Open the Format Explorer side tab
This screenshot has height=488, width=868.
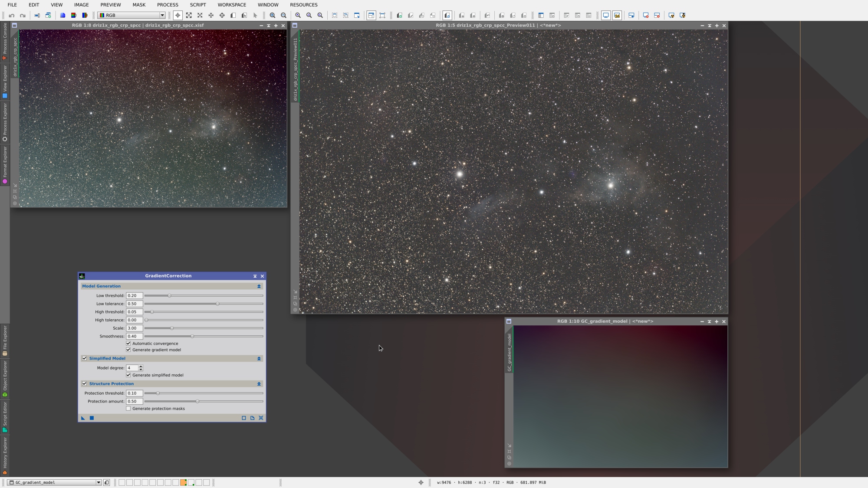5,165
